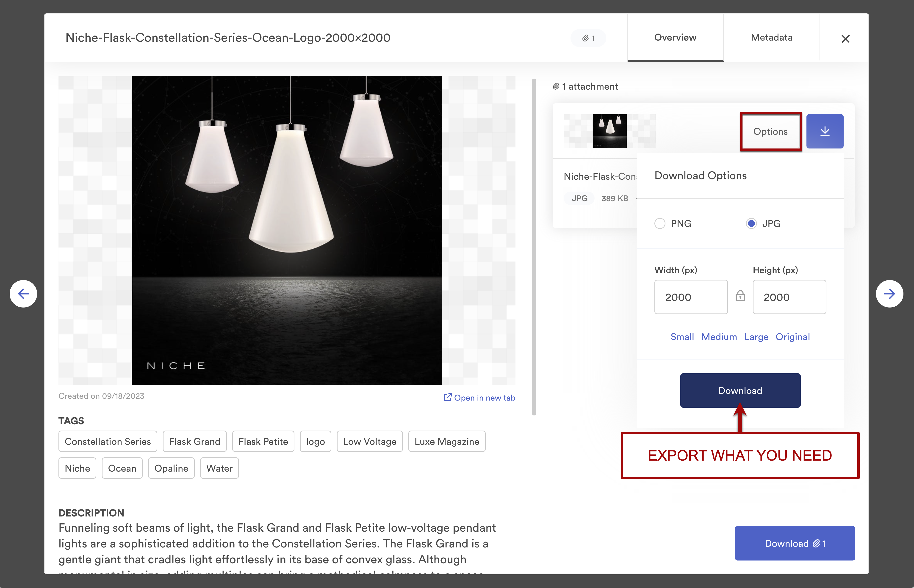The image size is (914, 588).
Task: Select the PNG format radio button
Action: tap(660, 223)
